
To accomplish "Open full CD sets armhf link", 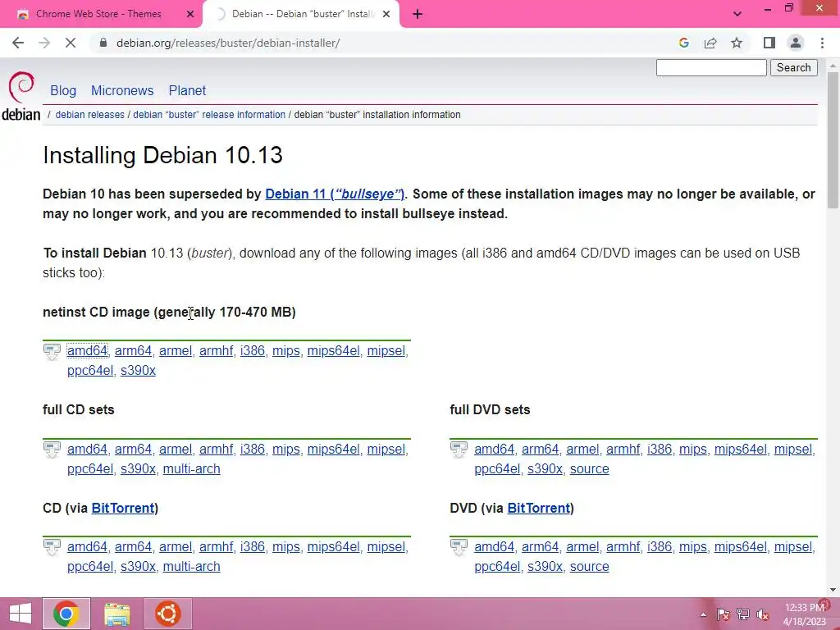I will pos(216,449).
